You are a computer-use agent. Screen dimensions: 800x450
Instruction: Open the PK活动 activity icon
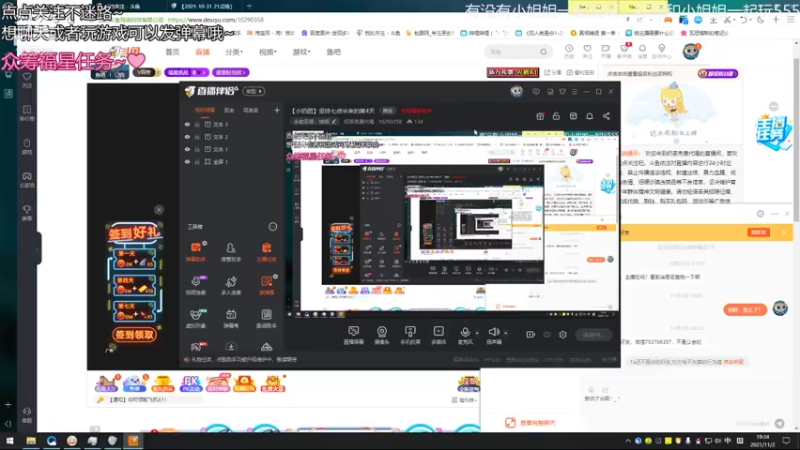coord(190,383)
